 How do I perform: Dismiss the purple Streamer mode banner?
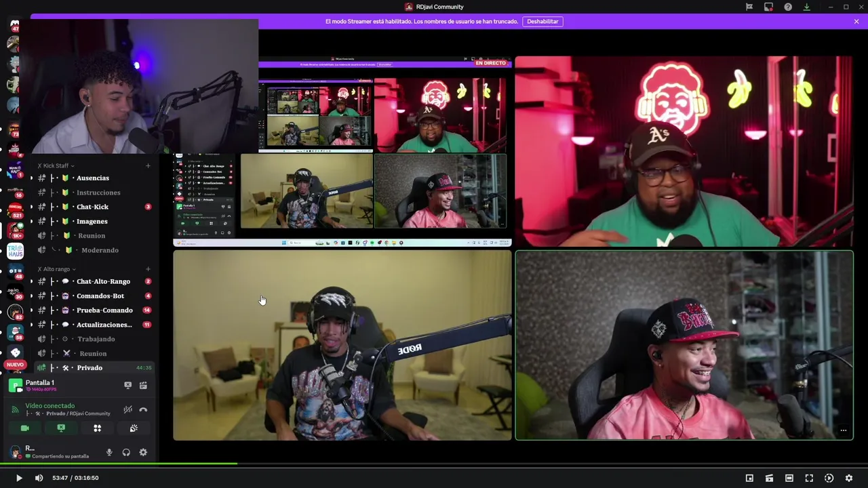[856, 21]
